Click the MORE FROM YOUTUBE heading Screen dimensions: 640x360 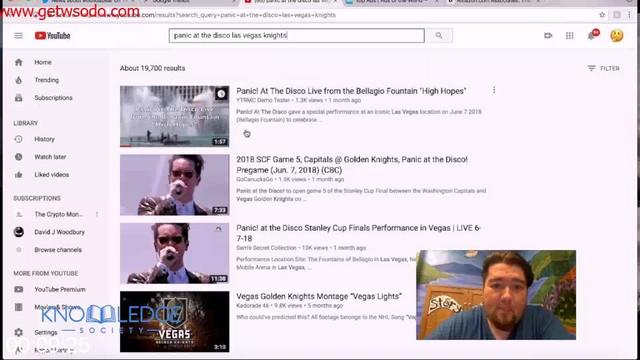(x=46, y=273)
